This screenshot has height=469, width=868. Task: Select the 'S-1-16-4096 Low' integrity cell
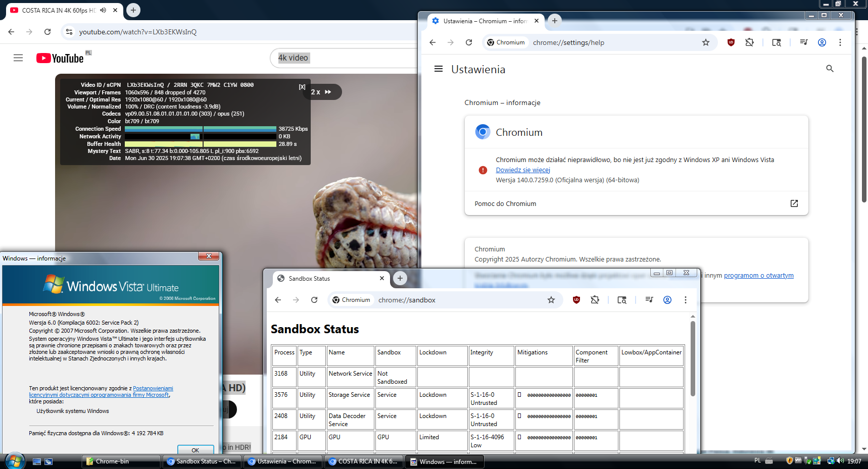[x=491, y=441]
